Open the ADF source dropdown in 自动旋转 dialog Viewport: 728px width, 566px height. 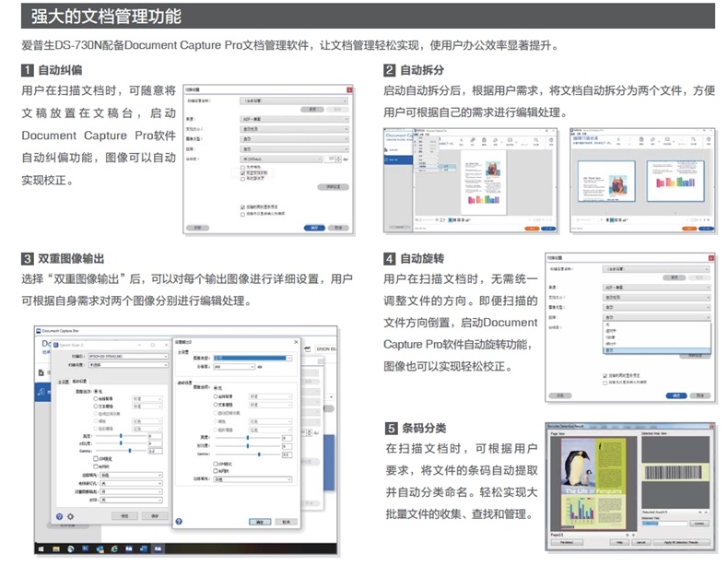click(x=657, y=288)
